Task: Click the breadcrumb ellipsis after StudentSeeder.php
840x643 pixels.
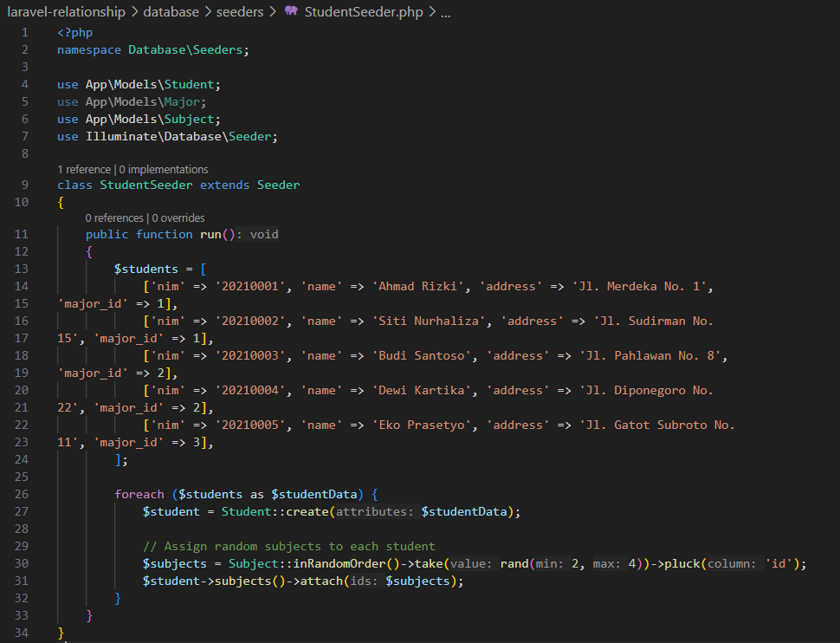Action: 445,13
